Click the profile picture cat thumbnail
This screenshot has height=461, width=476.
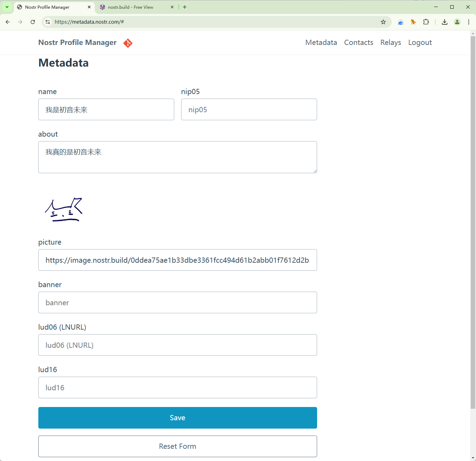coord(64,210)
